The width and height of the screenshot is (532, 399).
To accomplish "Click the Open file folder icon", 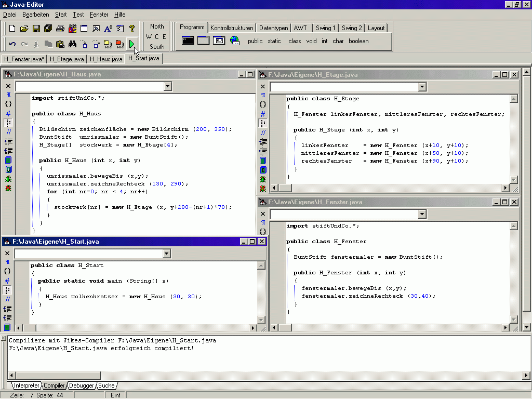I will pos(24,29).
